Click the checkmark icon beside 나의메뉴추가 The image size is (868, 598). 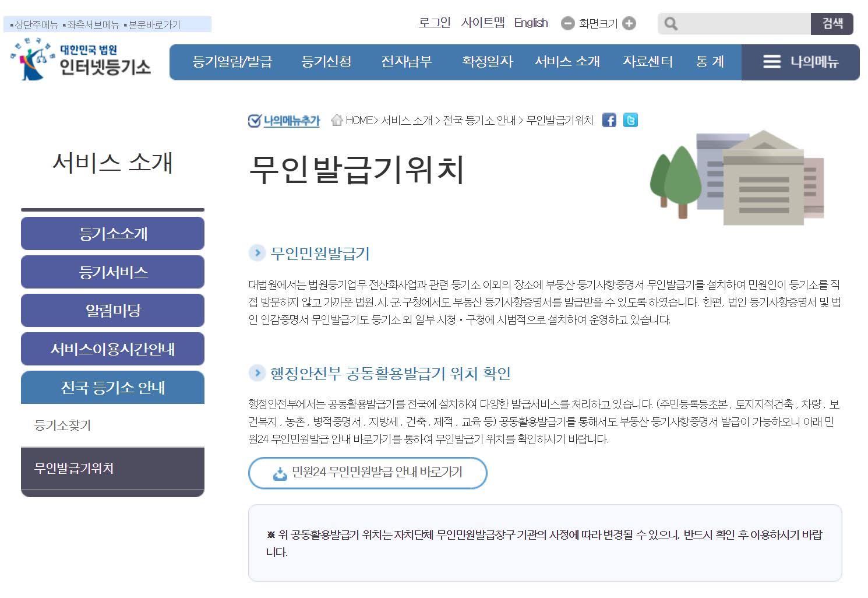pos(254,121)
